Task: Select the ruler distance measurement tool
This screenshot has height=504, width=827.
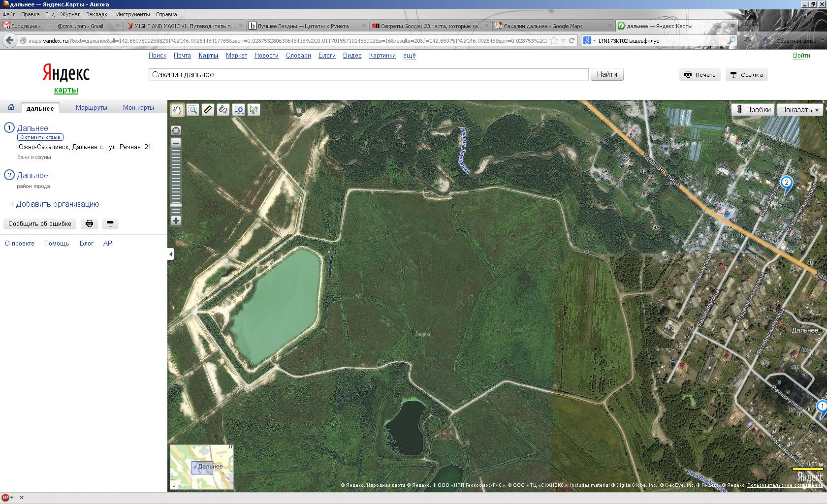Action: [208, 110]
